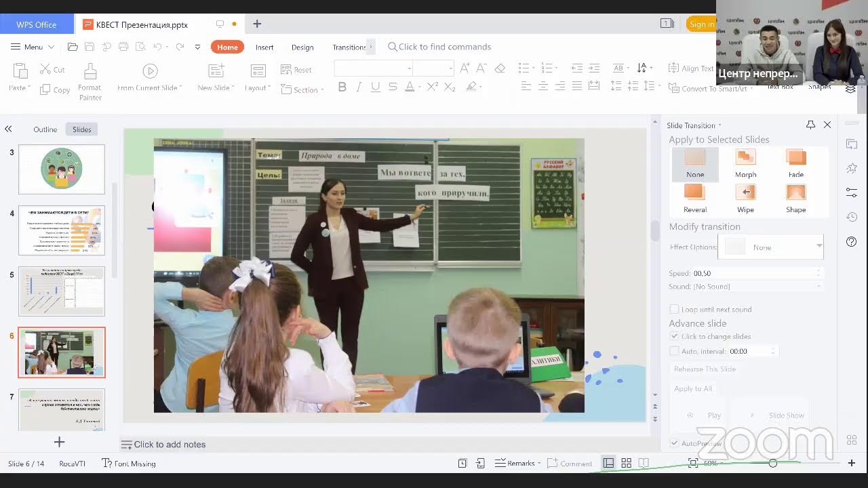
Task: Switch to Normal view in status bar
Action: point(609,463)
